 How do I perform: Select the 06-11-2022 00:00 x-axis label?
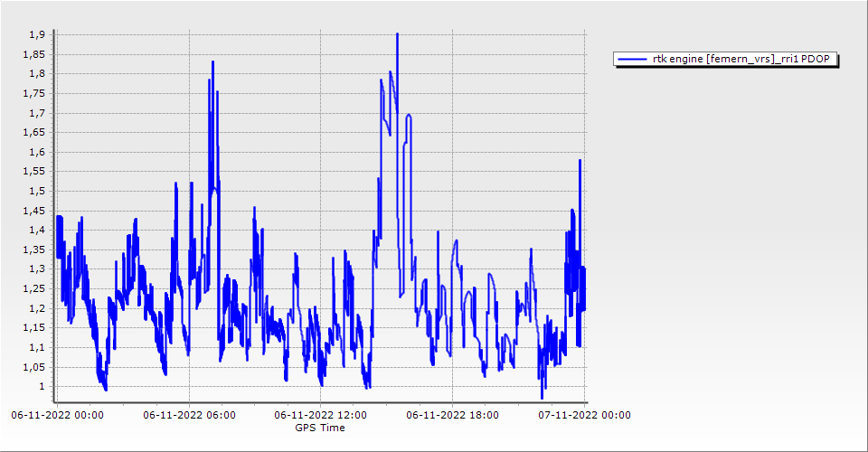click(x=57, y=415)
